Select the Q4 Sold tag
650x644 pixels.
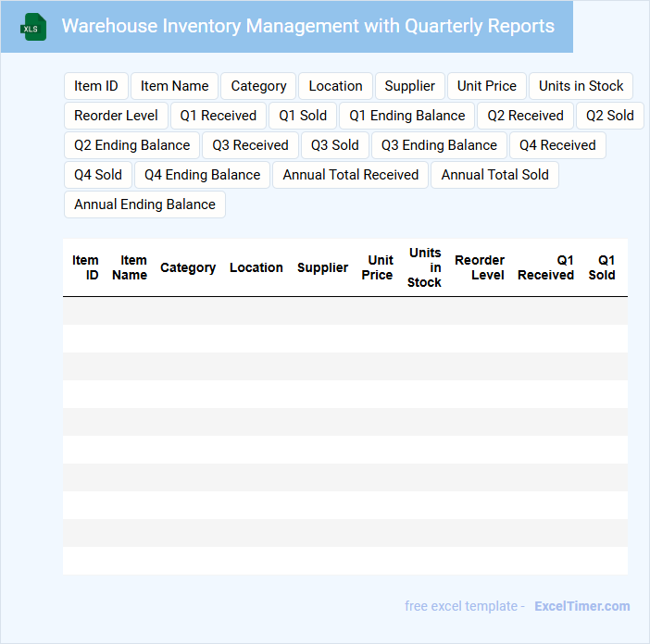click(97, 175)
